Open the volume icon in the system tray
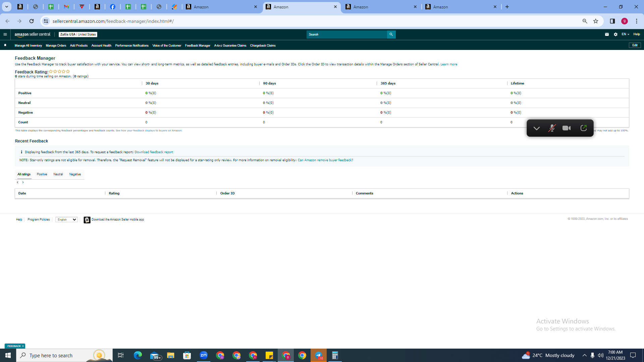This screenshot has width=644, height=362. pos(601,355)
